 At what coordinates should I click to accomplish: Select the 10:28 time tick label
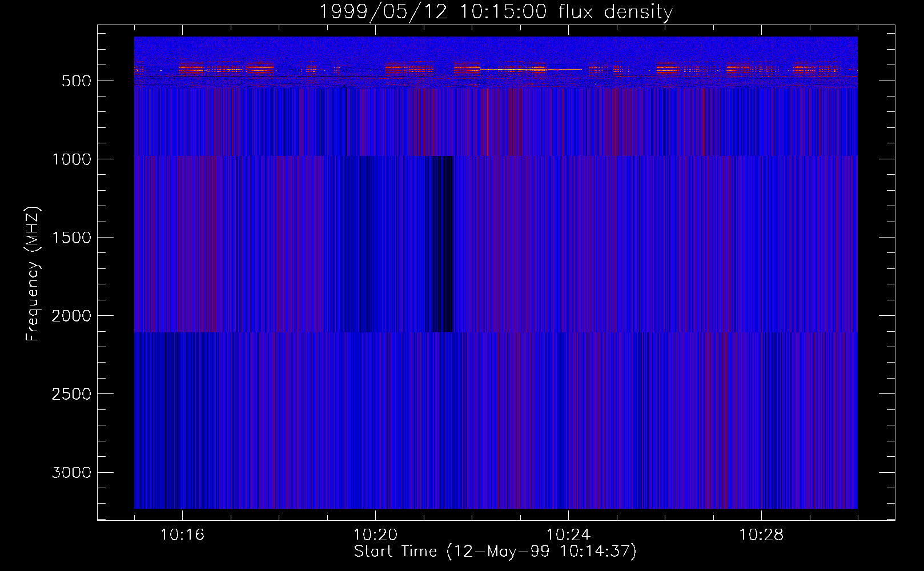point(761,535)
